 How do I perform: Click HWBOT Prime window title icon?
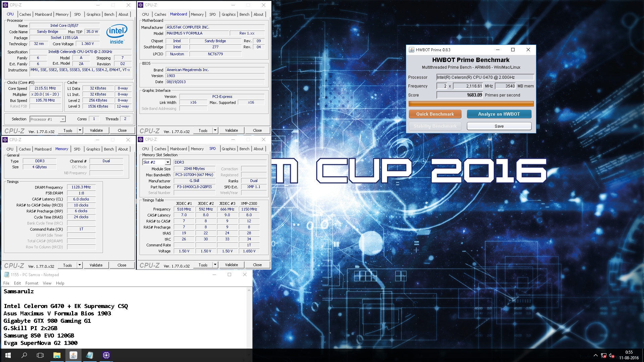pos(412,50)
